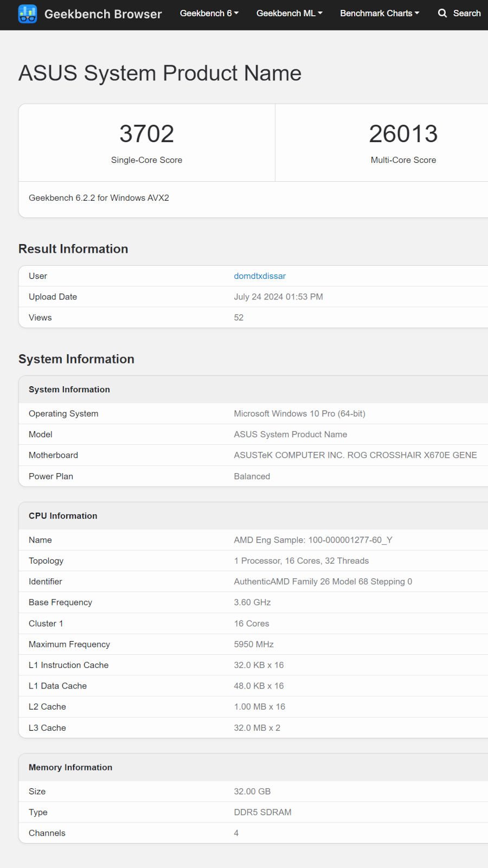
Task: Select the Geekbench 6.2.2 for Windows AVX2 text
Action: [x=99, y=198]
